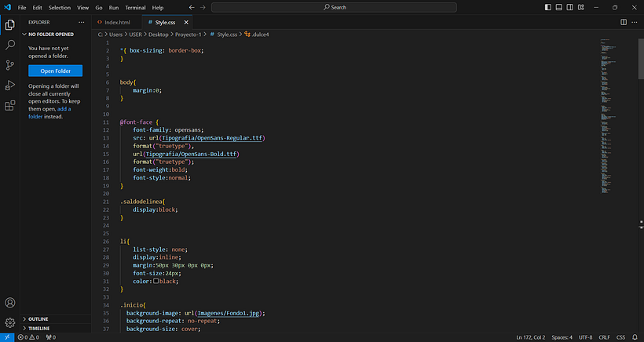Screen dimensions: 644x342
Task: Customize layout icon in title bar
Action: point(580,7)
